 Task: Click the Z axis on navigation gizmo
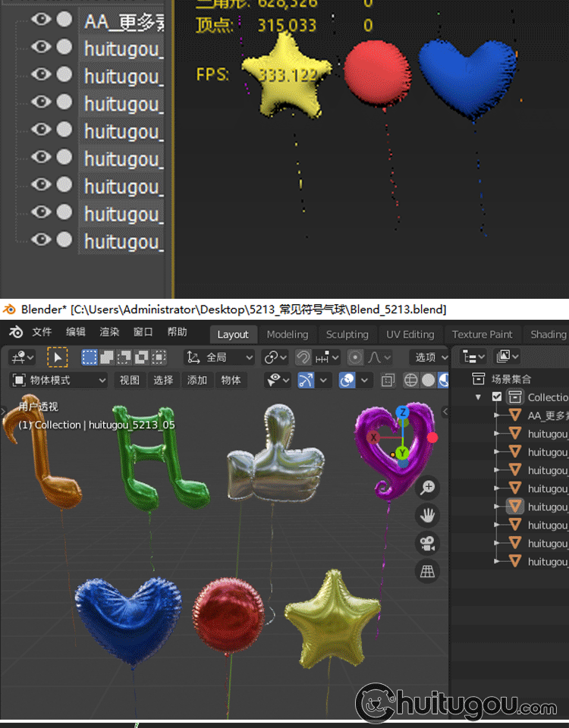tap(403, 412)
